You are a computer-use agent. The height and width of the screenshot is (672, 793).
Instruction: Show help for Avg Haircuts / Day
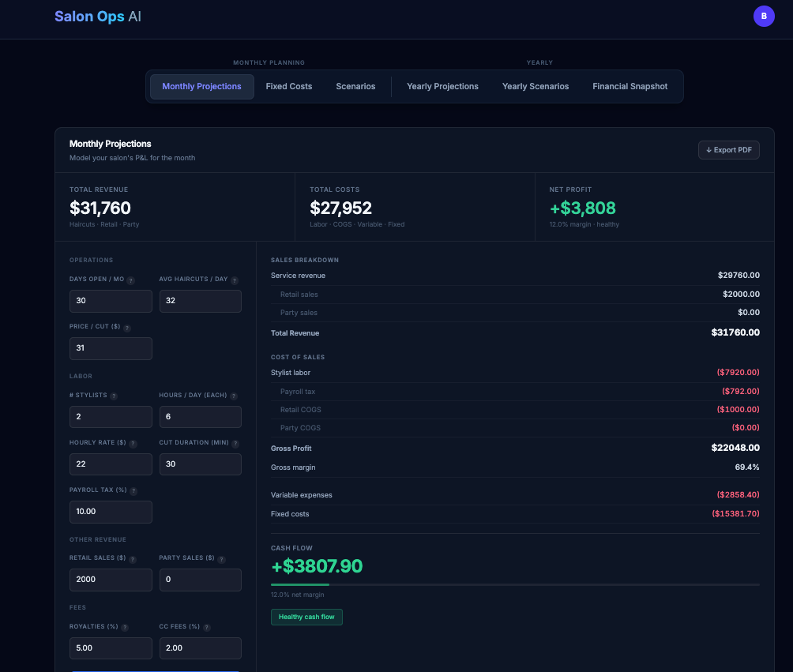[x=235, y=280]
